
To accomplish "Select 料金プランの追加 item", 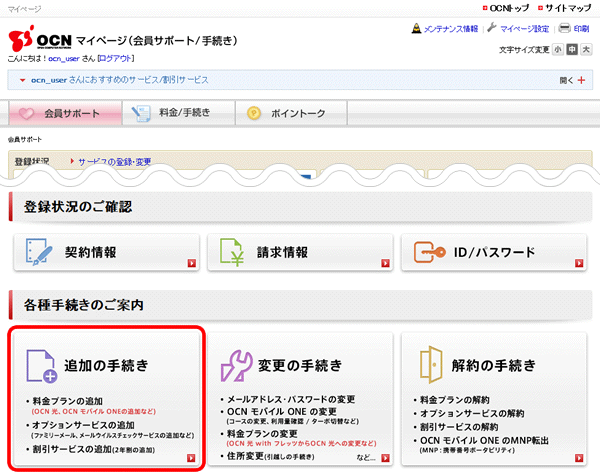I will (x=67, y=401).
